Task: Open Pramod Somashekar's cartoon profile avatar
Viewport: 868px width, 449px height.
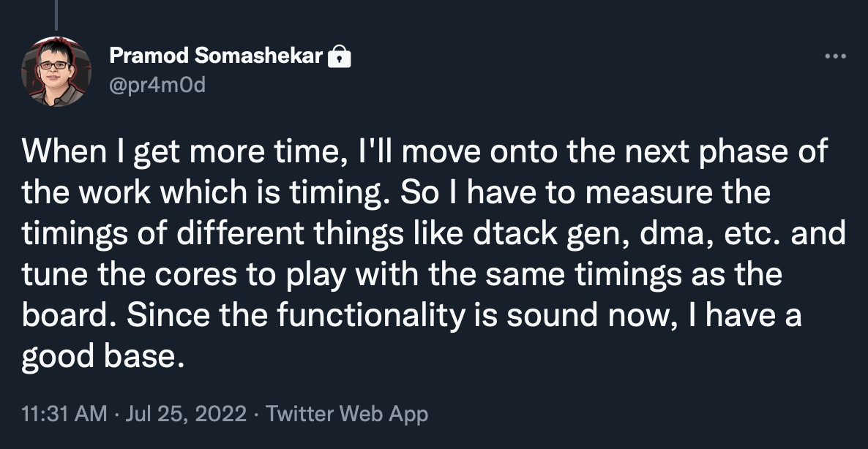Action: click(56, 72)
